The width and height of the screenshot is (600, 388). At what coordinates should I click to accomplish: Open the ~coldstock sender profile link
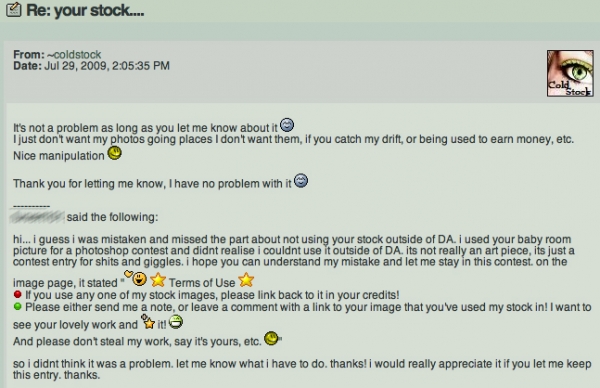pyautogui.click(x=74, y=55)
